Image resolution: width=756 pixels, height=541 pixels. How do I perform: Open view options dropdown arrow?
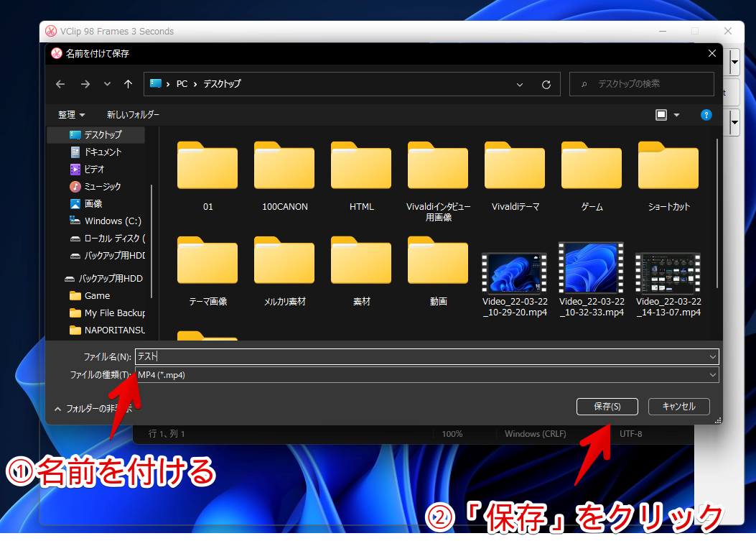coord(676,115)
